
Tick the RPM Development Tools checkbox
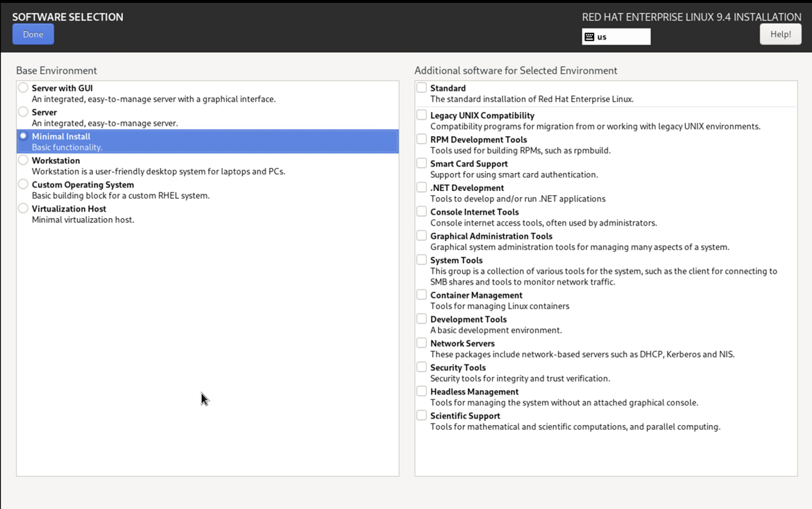(x=421, y=139)
